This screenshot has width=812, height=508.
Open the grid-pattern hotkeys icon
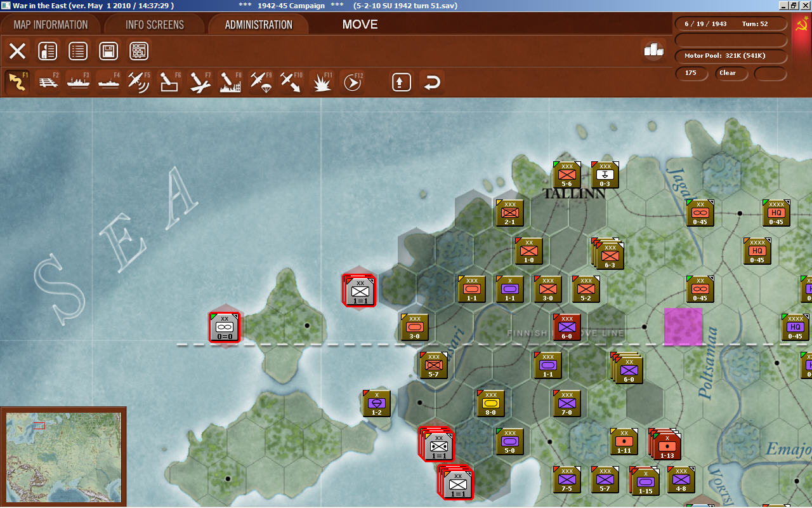pyautogui.click(x=139, y=51)
